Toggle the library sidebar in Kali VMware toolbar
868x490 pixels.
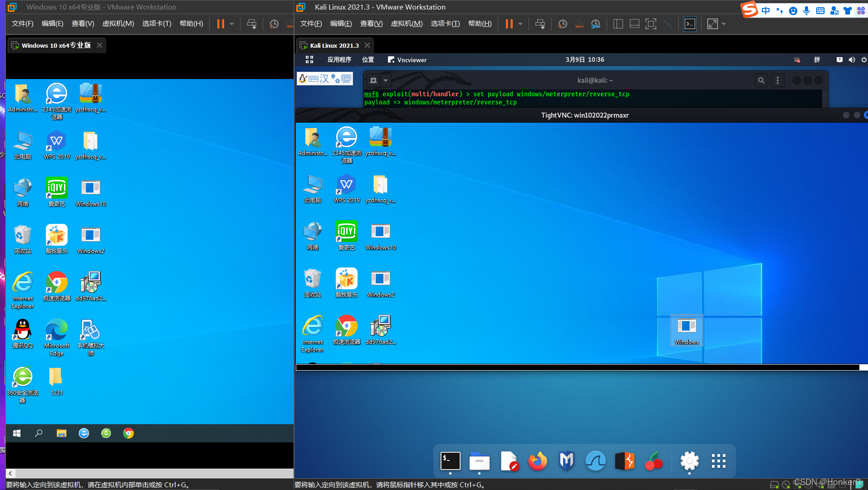coord(618,24)
